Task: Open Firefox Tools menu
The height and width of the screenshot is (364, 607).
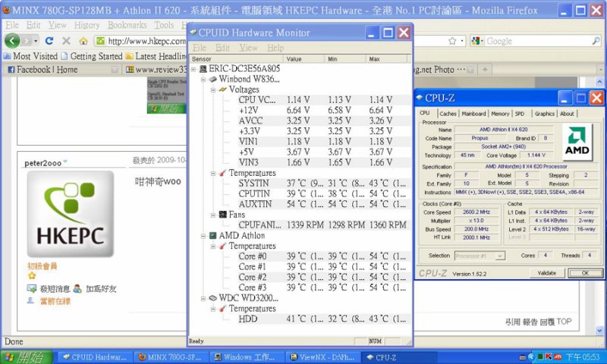Action: (164, 25)
